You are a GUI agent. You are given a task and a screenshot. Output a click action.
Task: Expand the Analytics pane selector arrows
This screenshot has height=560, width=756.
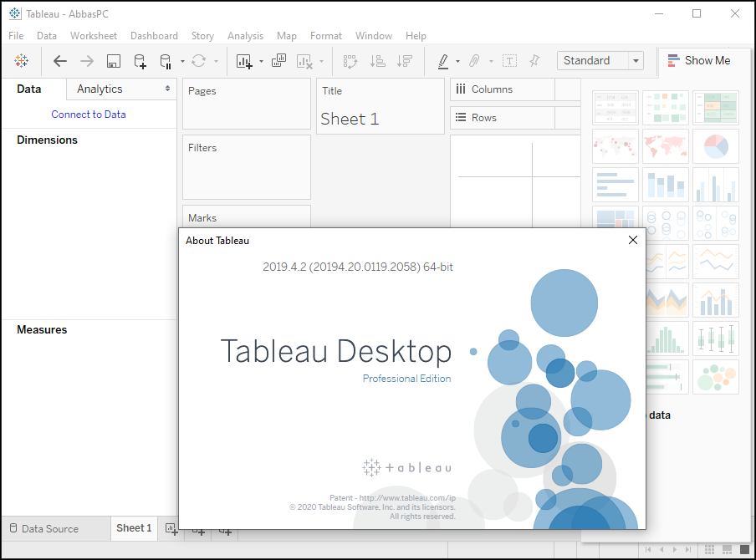pos(167,89)
